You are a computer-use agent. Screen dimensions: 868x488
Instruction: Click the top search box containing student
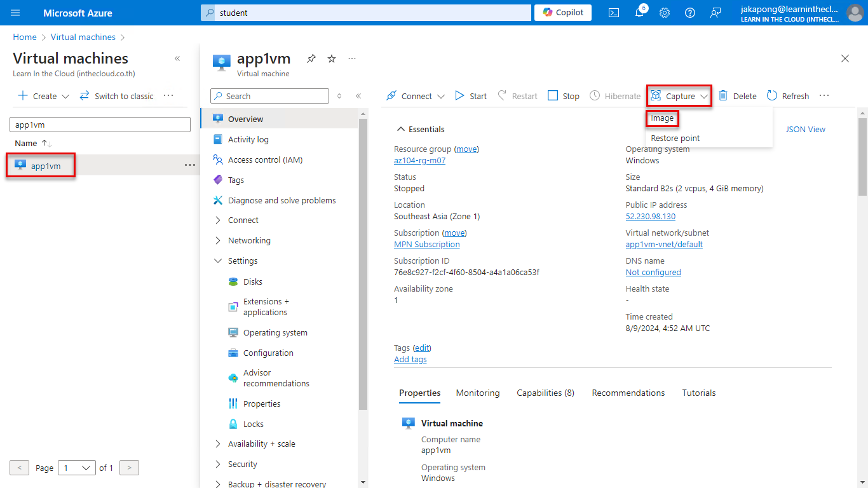pos(365,13)
